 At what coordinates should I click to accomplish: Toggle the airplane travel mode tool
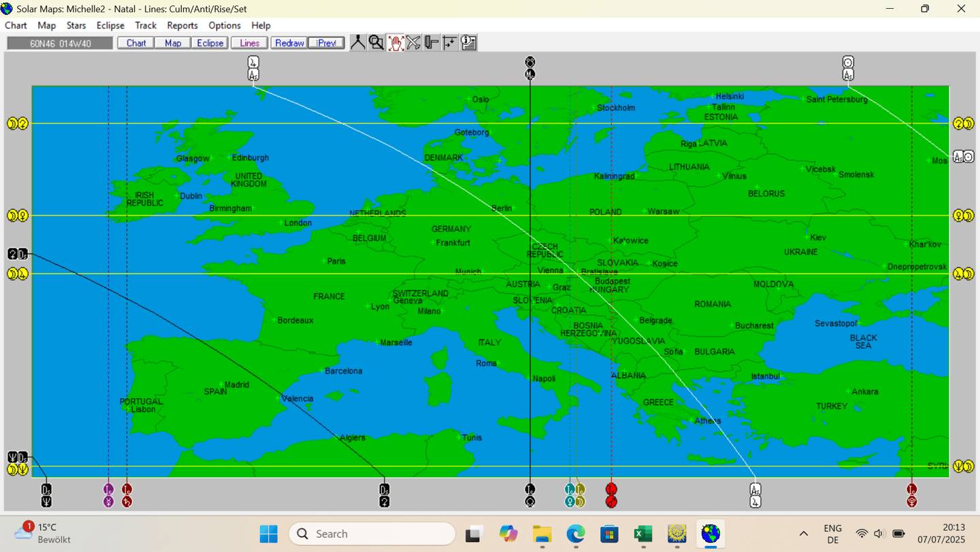(x=413, y=42)
